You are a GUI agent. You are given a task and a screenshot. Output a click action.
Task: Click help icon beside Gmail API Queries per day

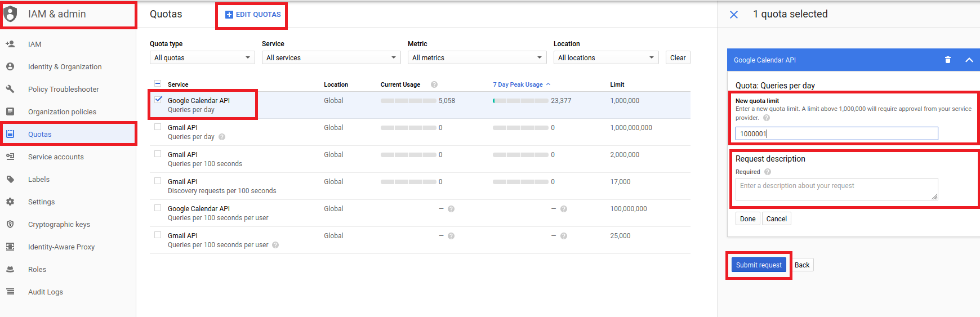point(222,137)
